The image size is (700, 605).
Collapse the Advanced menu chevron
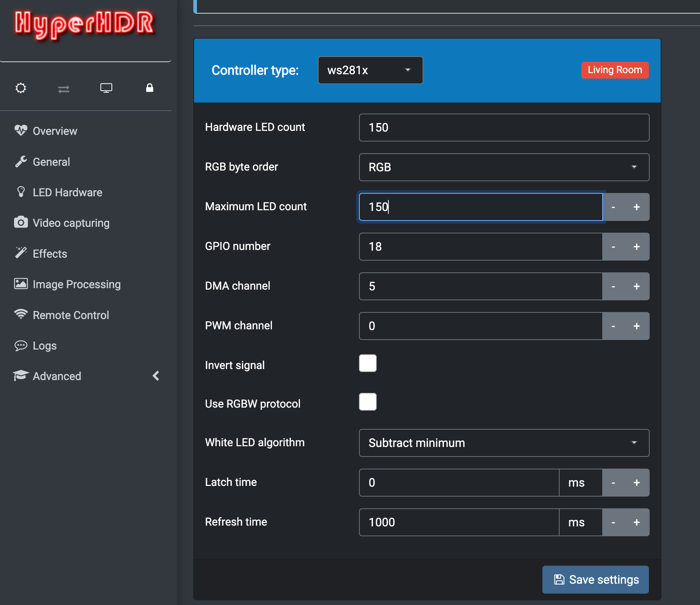pos(156,376)
